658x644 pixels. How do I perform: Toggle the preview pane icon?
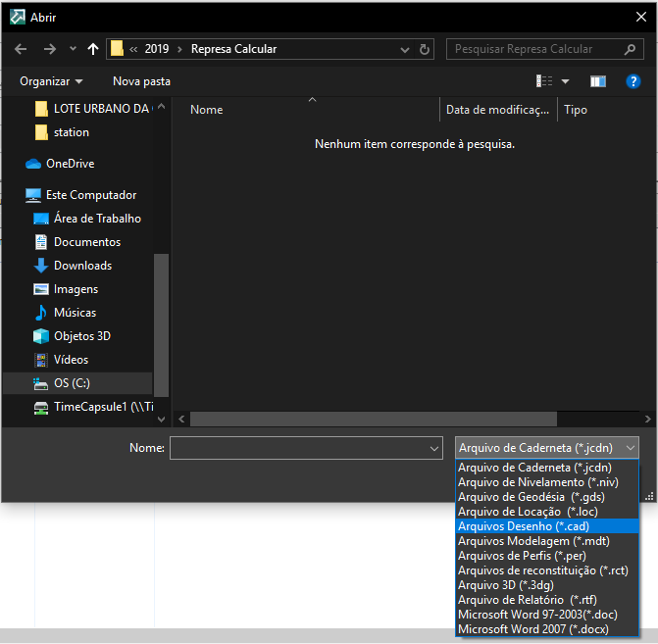click(598, 81)
